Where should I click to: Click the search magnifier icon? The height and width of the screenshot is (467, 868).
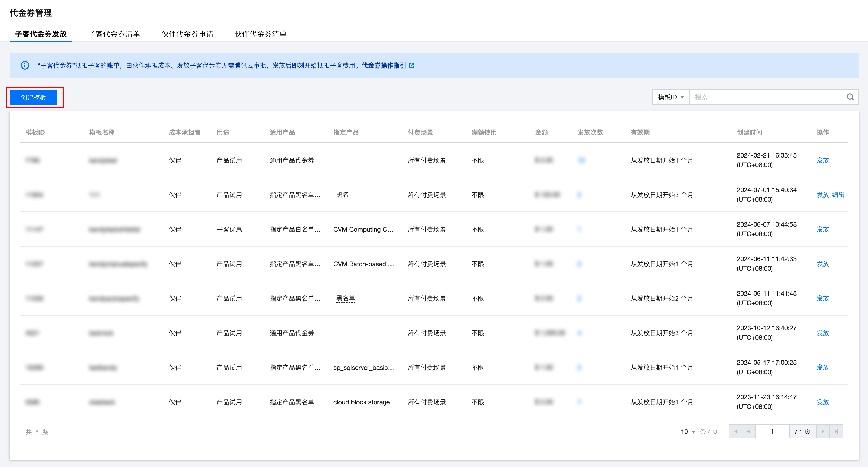pos(850,97)
